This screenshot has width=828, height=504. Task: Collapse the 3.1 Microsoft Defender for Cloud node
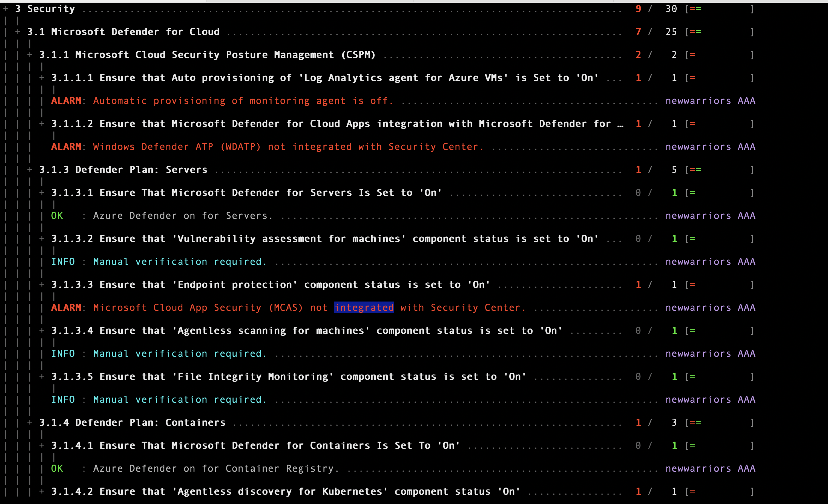[x=18, y=32]
